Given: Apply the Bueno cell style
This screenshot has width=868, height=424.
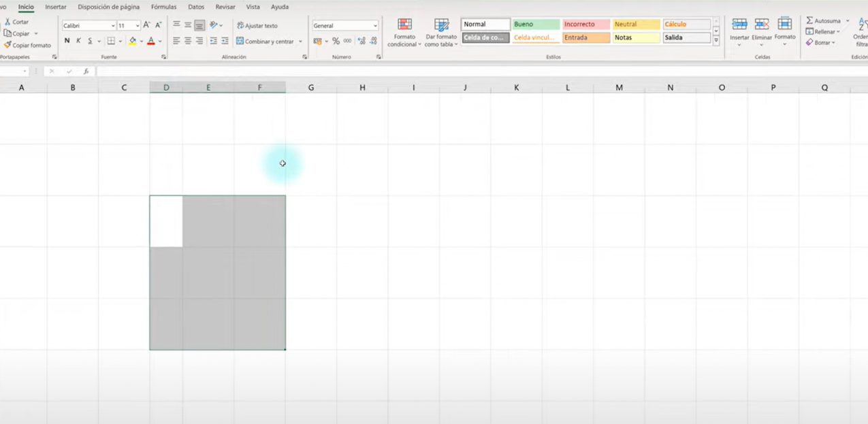Looking at the screenshot, I should pos(535,25).
